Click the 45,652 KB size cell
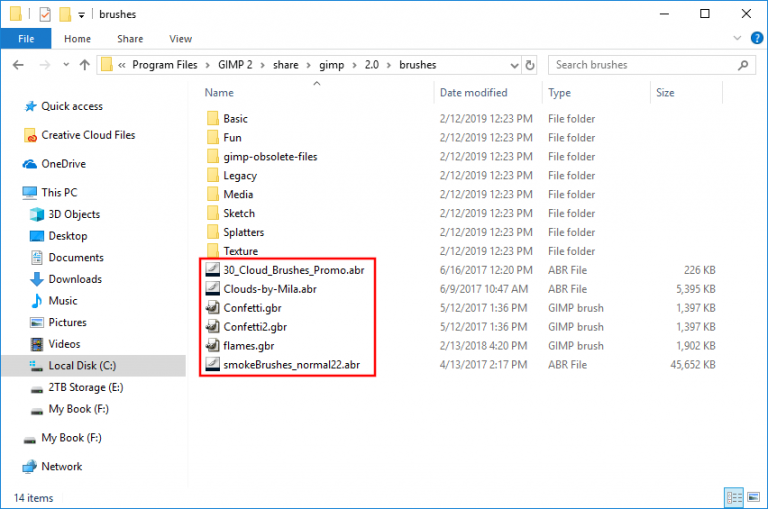768x509 pixels. [693, 365]
